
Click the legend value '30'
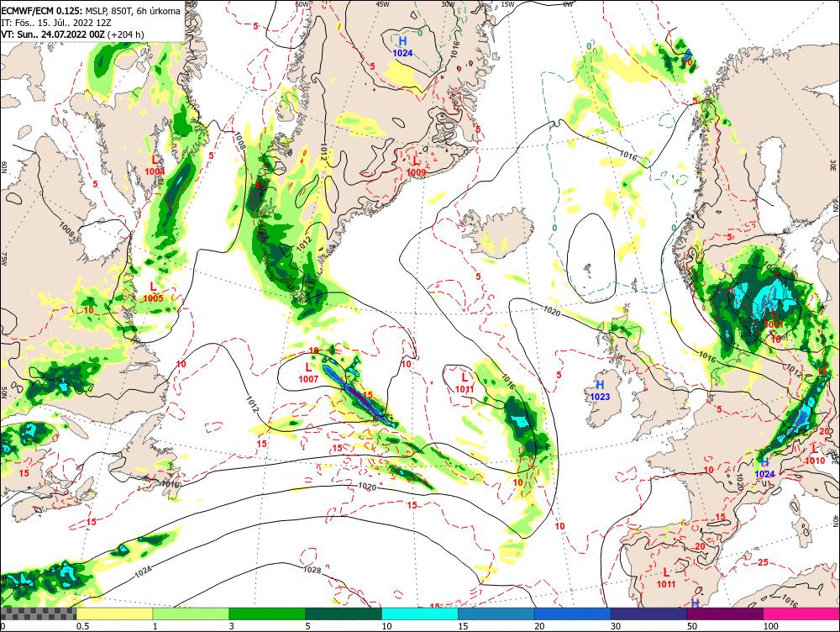coord(616,626)
